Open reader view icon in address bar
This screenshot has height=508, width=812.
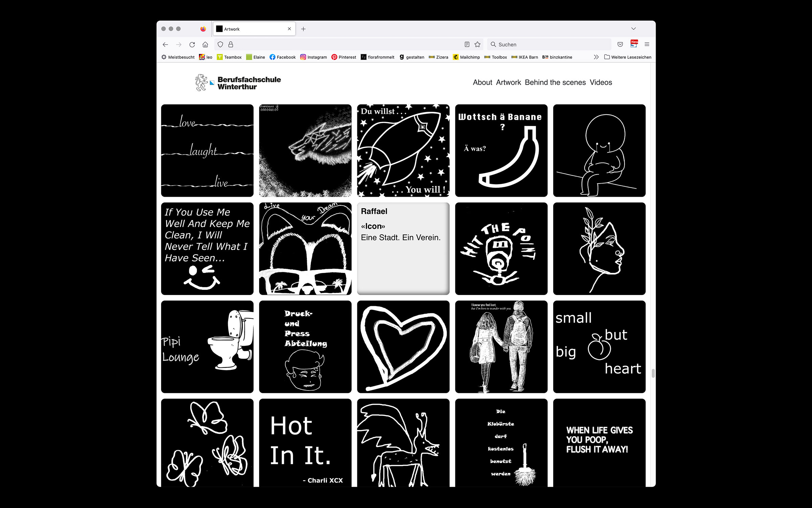(x=467, y=44)
